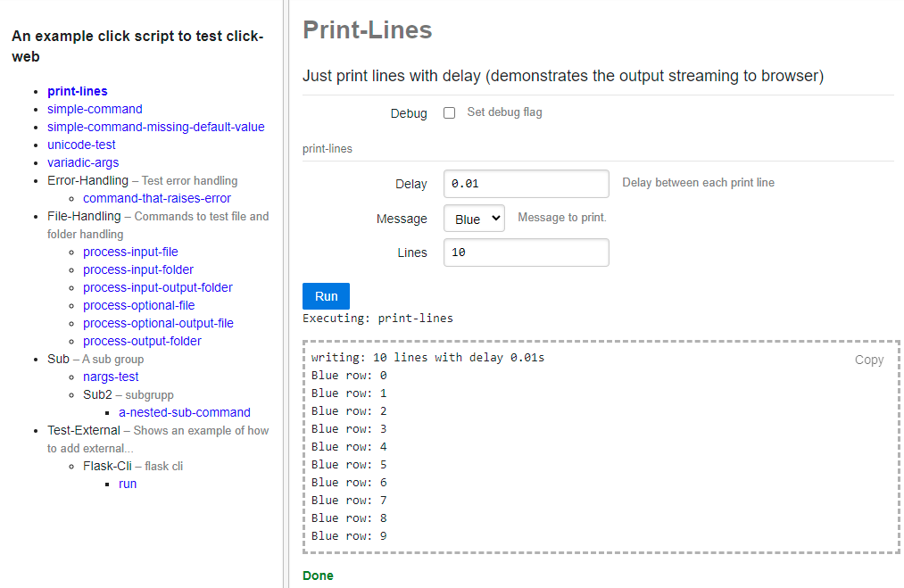This screenshot has width=904, height=588.
Task: Open the process-output-folder link
Action: (142, 341)
